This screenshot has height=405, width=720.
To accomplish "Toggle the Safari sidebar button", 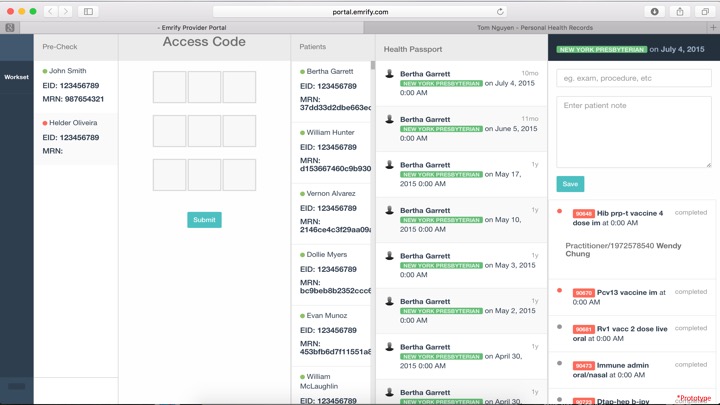I will point(88,11).
